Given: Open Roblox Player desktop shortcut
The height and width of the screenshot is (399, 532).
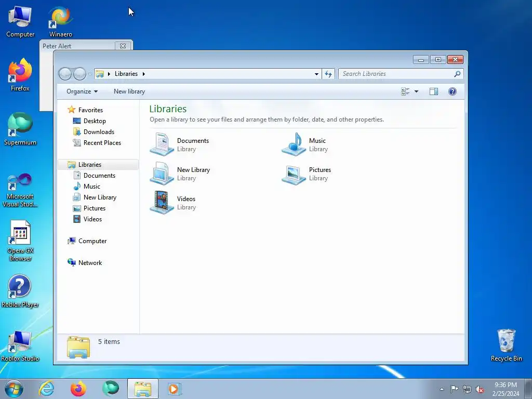Looking at the screenshot, I should [x=20, y=291].
